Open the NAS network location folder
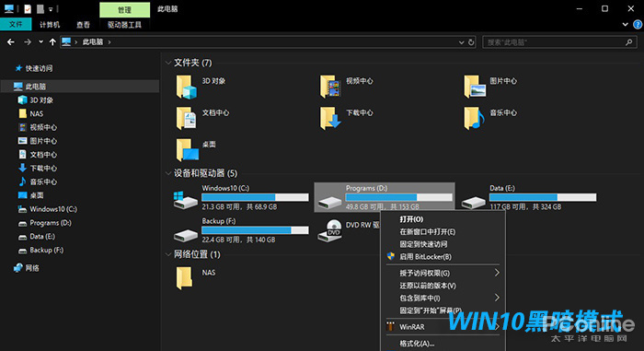This screenshot has height=351, width=644. (184, 277)
